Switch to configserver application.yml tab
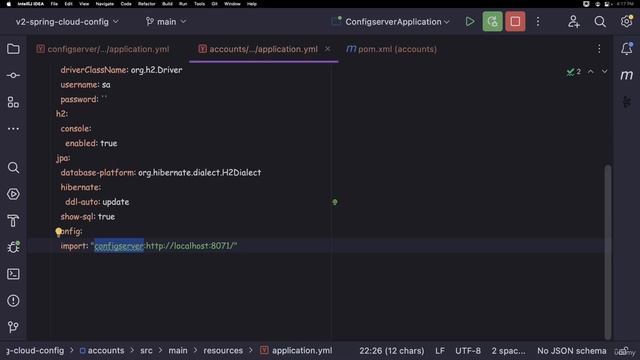 tap(103, 49)
